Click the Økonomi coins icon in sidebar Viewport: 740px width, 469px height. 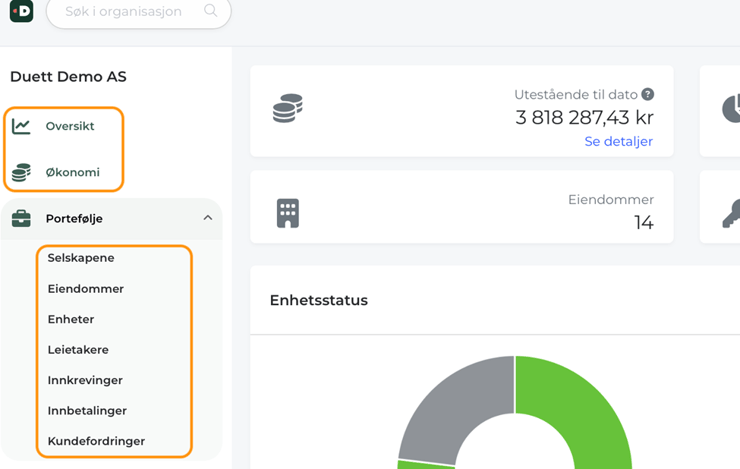click(21, 173)
